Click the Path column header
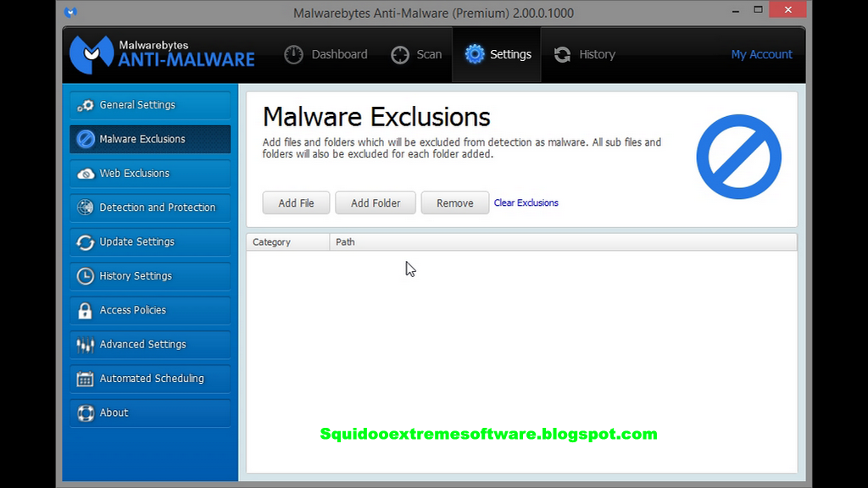 point(563,242)
